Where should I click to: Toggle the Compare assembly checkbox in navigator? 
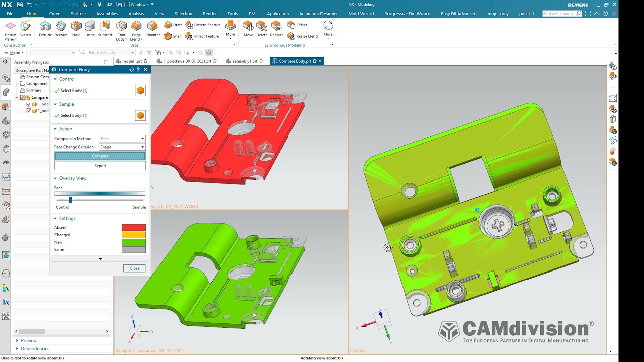click(23, 97)
